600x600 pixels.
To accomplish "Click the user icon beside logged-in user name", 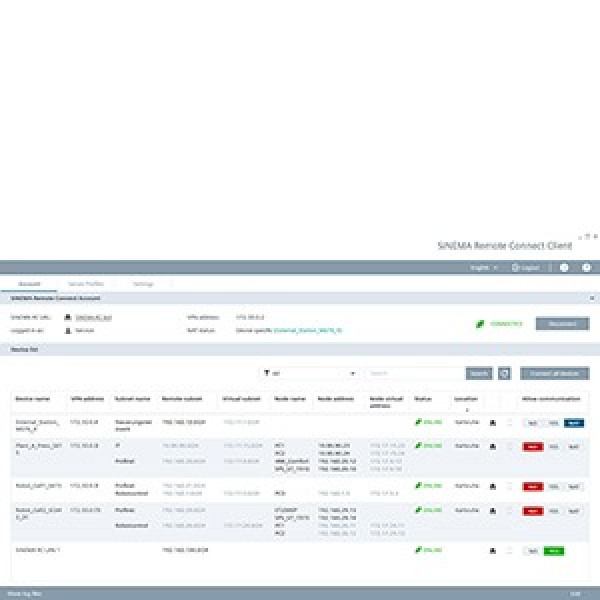I will (68, 330).
